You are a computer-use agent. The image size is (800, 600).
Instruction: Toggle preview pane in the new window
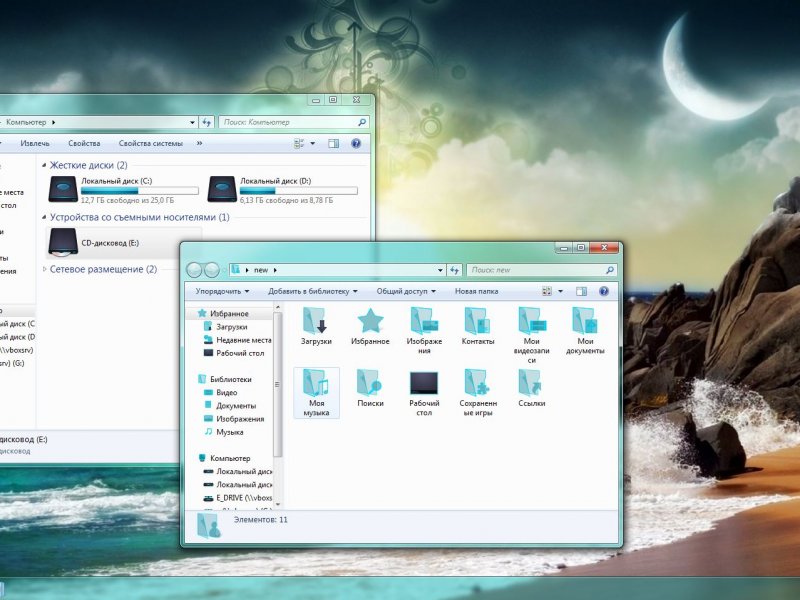581,291
